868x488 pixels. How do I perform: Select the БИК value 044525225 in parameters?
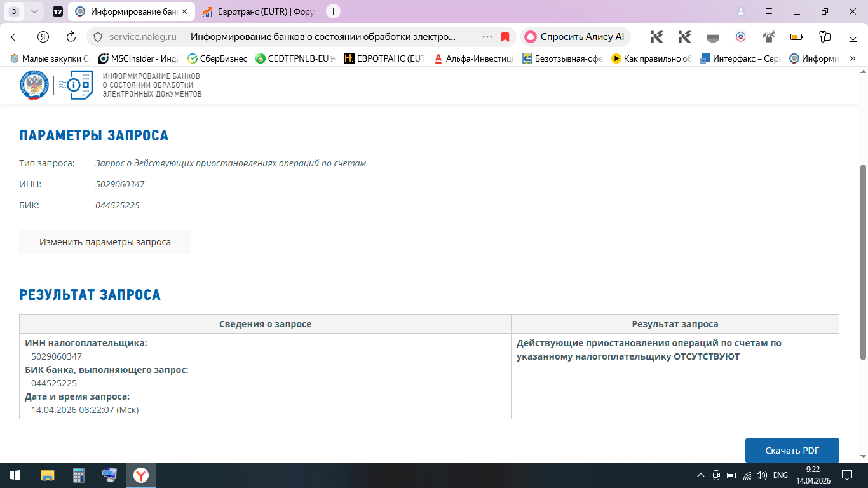tap(118, 205)
